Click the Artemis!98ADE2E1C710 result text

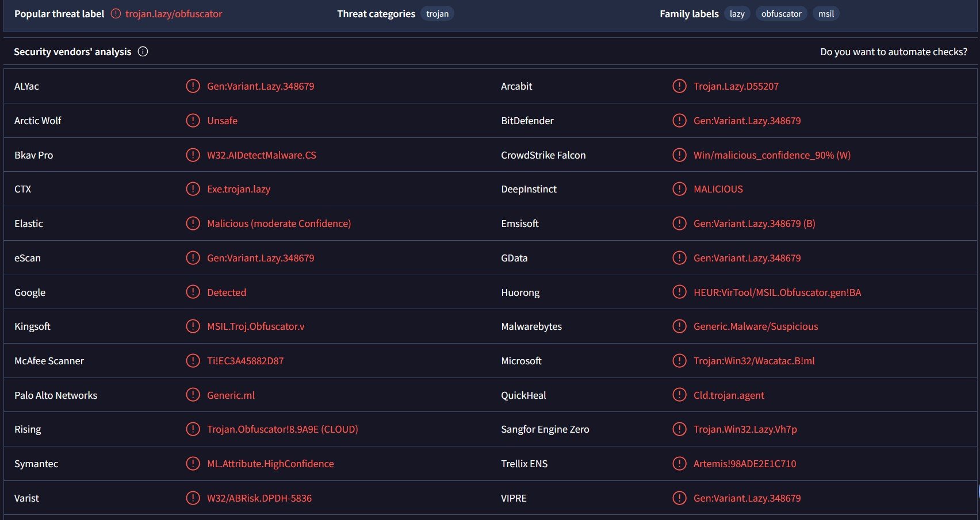(x=745, y=464)
